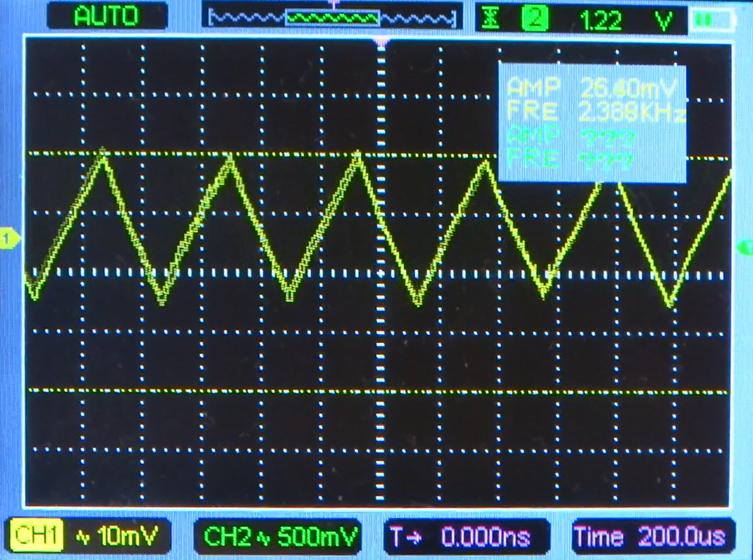The height and width of the screenshot is (560, 753).
Task: Click the 1.22 trigger level value
Action: 600,20
